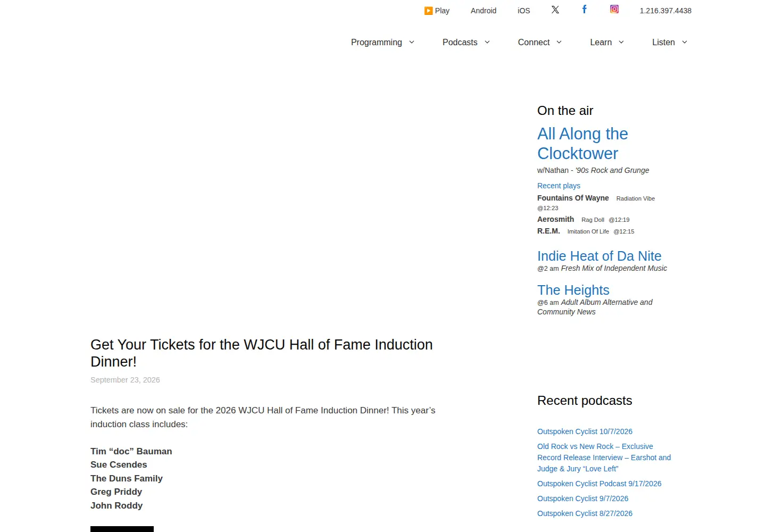Expand the Connect menu chevron

[x=559, y=43]
